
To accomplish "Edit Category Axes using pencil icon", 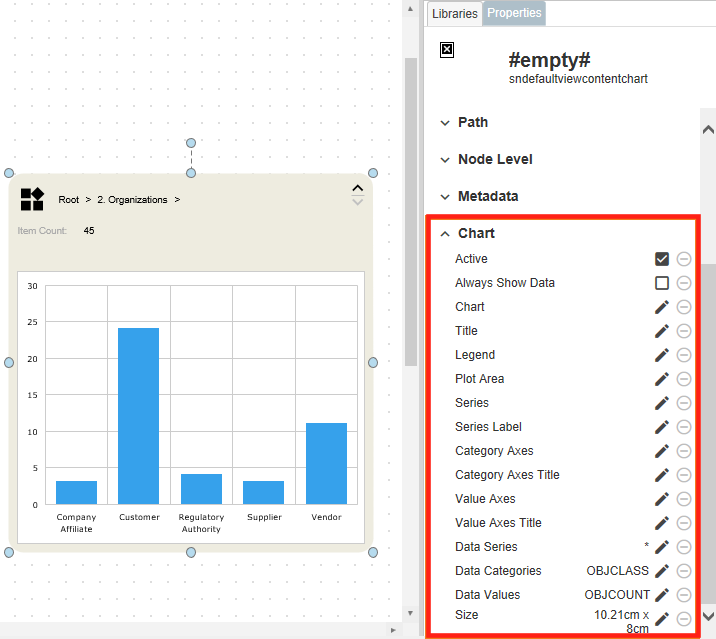I will tap(661, 451).
